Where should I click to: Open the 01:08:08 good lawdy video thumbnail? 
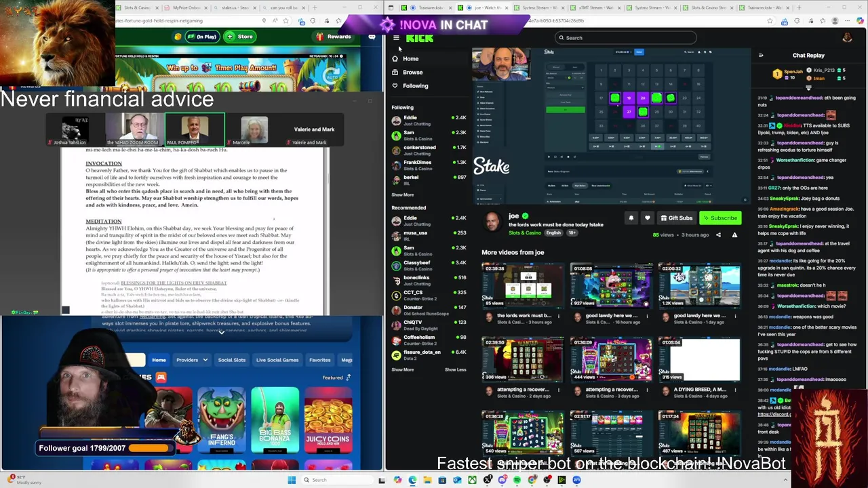click(611, 285)
